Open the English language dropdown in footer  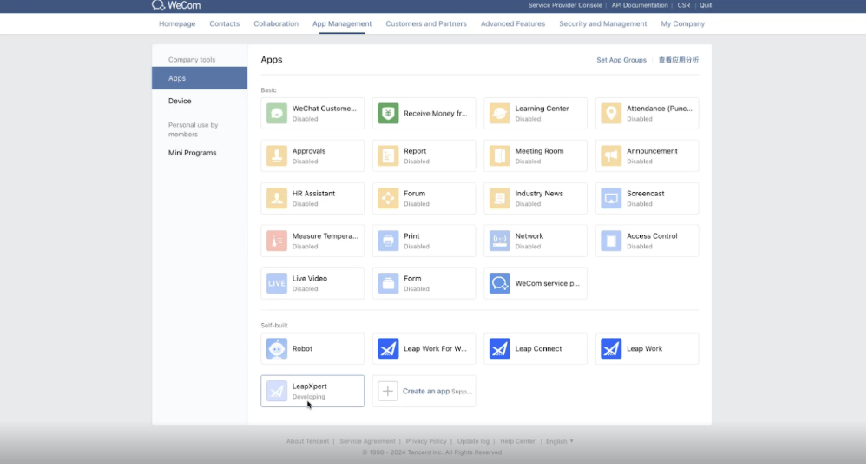[x=560, y=441]
